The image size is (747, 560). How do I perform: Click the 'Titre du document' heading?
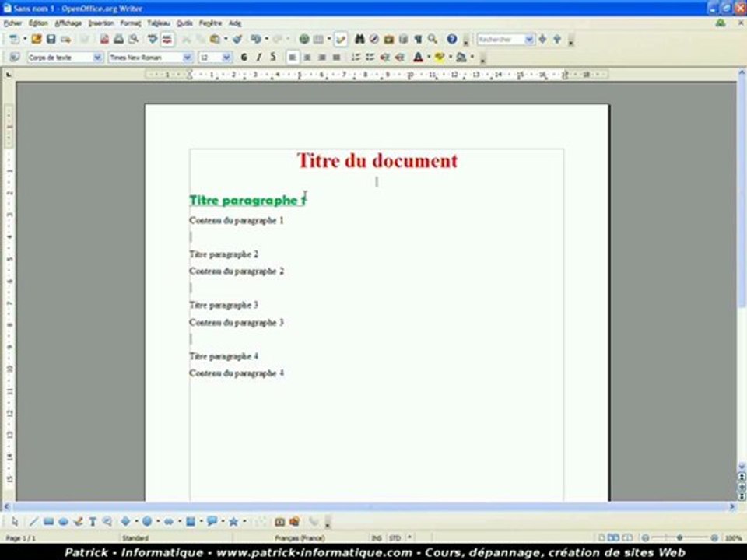point(377,161)
